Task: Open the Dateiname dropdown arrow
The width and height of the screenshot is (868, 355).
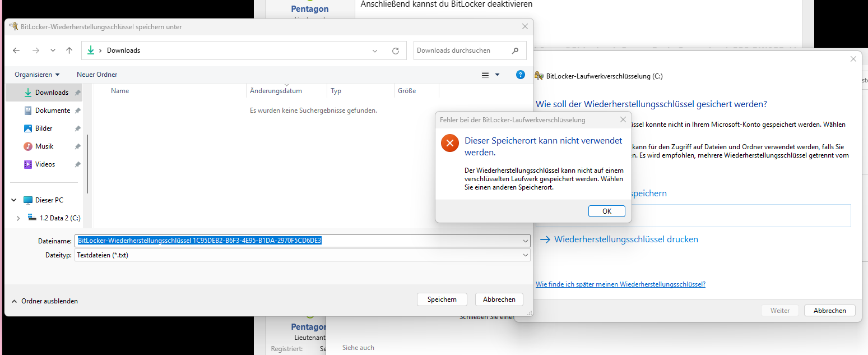Action: click(525, 241)
